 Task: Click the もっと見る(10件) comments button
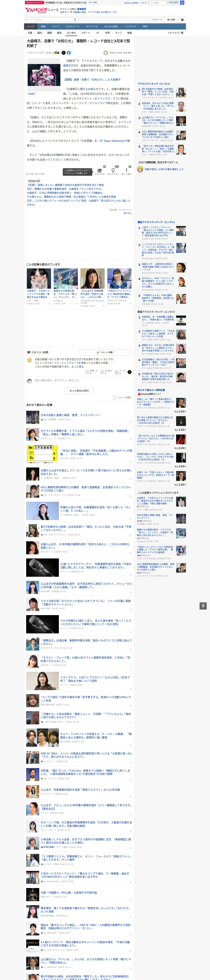(79, 390)
